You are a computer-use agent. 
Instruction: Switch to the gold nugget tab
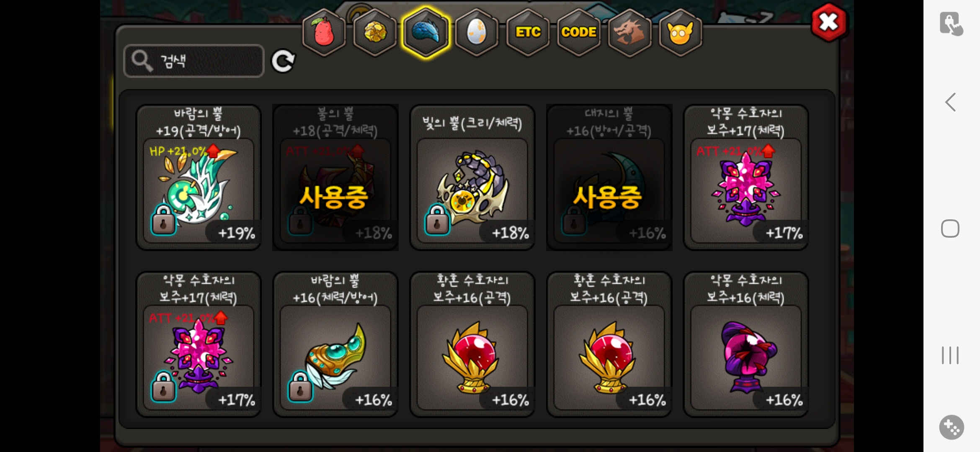coord(375,32)
